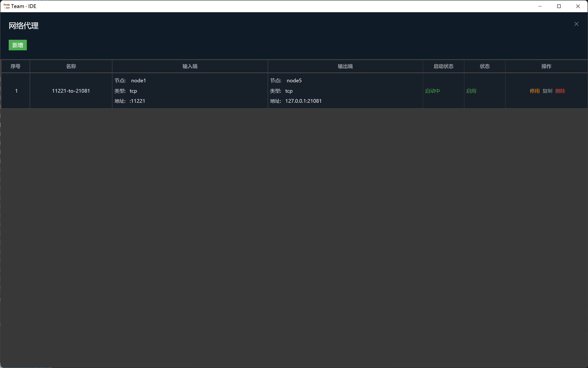Viewport: 588px width, 368px height.
Task: Minimize the Team IDE window
Action: pos(540,6)
